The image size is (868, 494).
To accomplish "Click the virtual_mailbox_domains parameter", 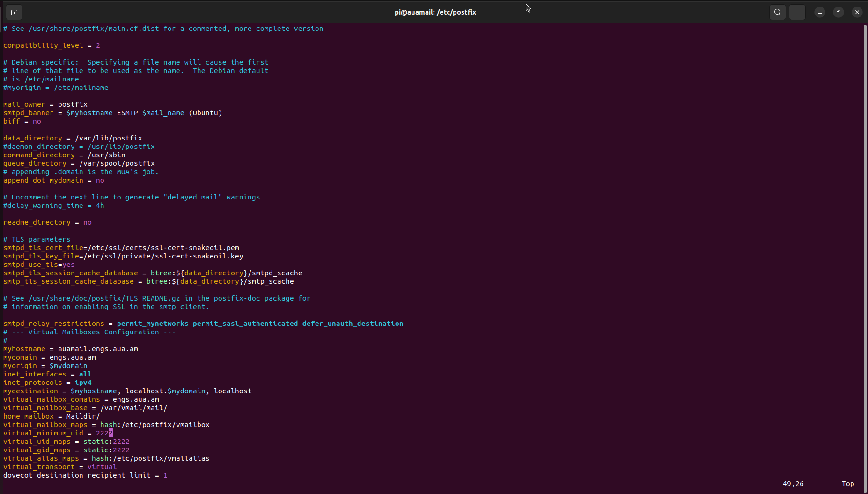I will [51, 399].
